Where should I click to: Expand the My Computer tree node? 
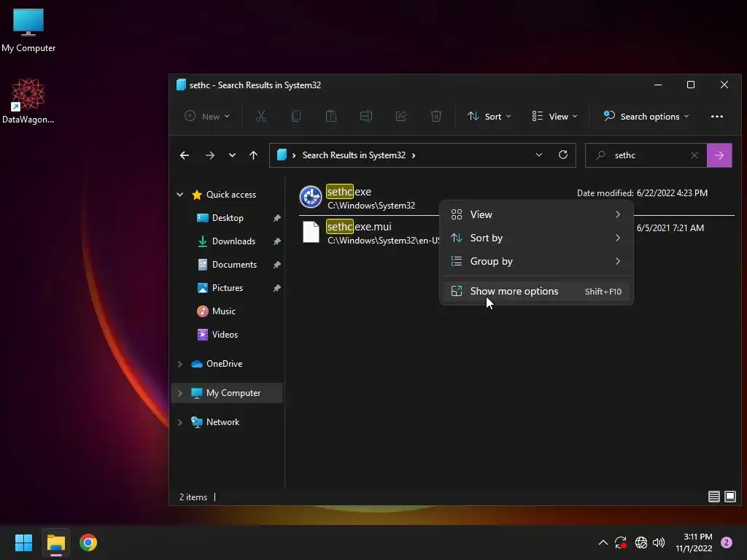point(180,393)
